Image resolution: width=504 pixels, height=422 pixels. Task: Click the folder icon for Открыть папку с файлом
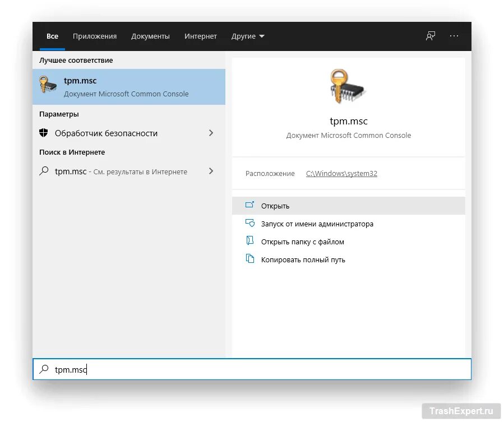coord(249,240)
